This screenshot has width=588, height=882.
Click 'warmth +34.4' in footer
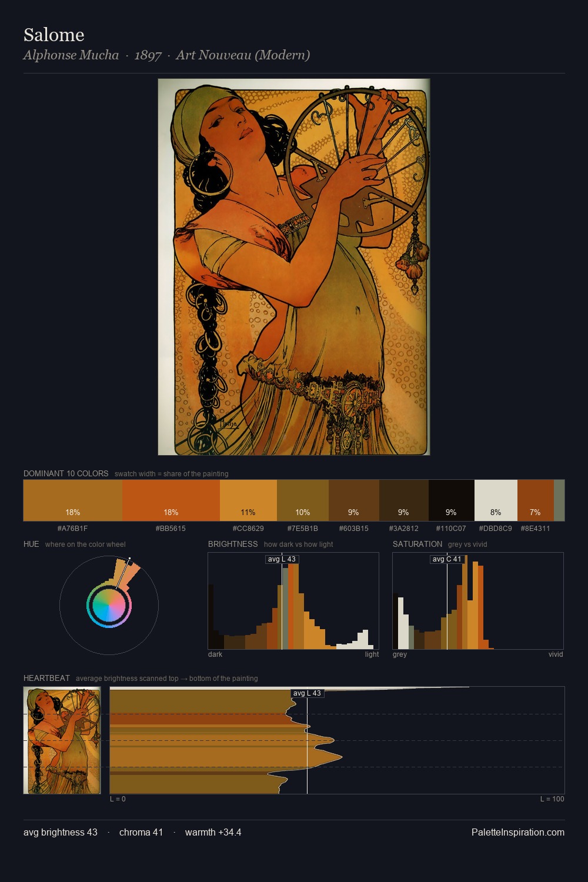[213, 832]
